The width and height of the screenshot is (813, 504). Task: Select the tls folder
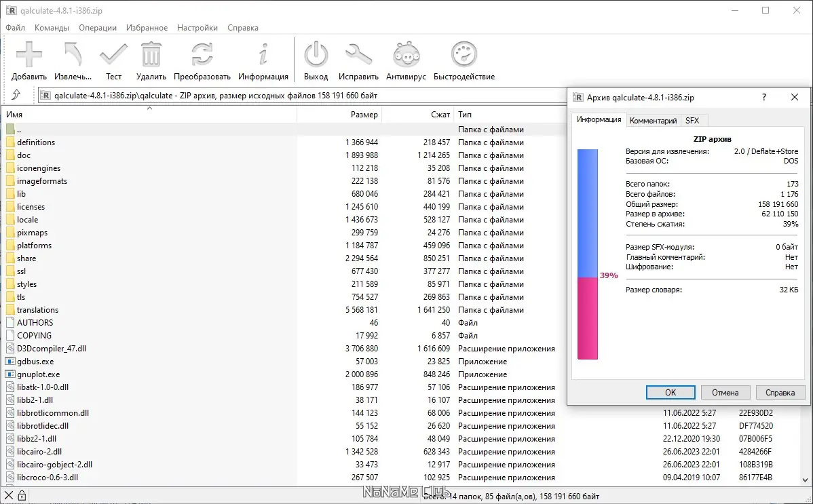pos(21,297)
